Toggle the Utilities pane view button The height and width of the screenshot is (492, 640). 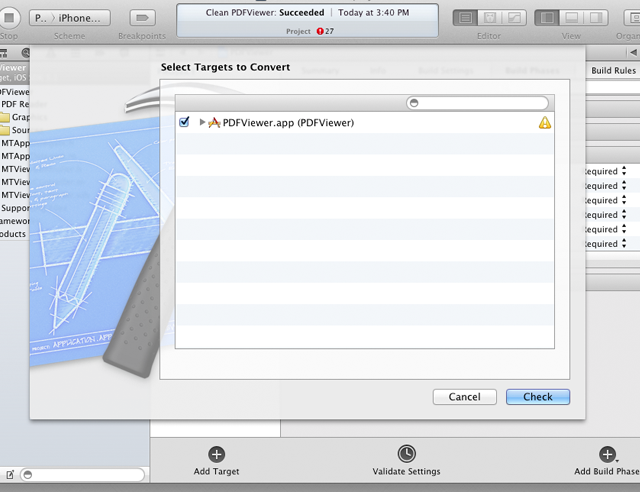pos(596,18)
